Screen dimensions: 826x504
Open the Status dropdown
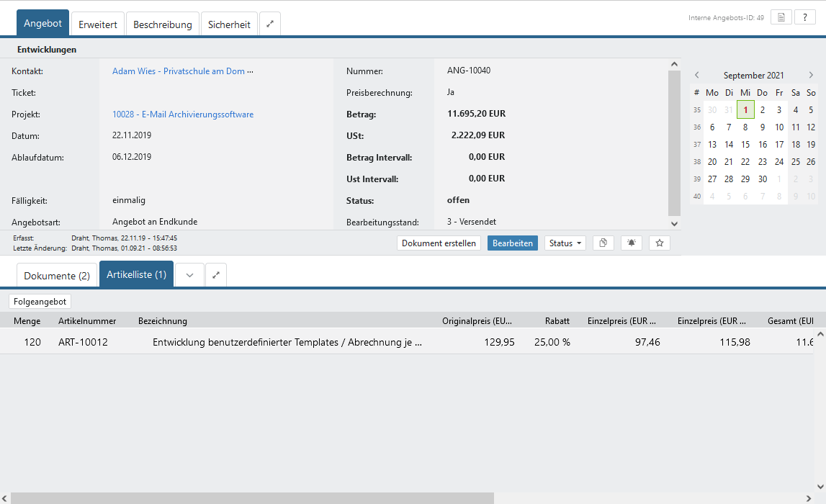pyautogui.click(x=565, y=243)
